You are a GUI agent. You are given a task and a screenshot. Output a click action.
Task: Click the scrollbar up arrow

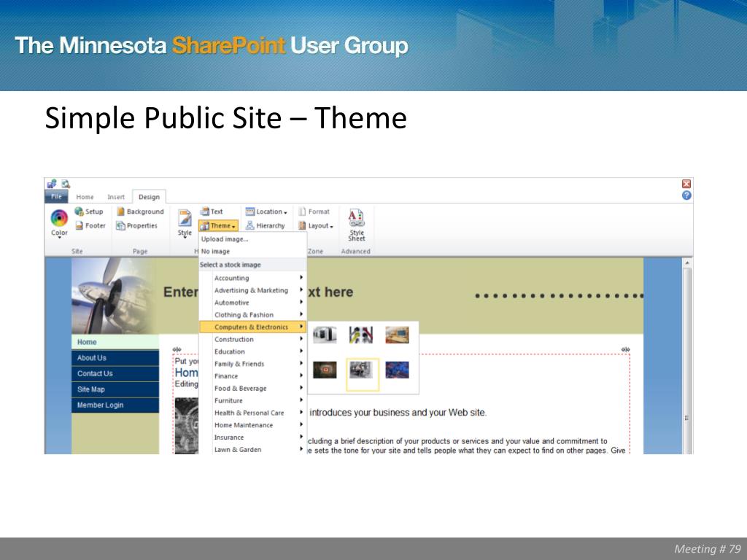coord(687,262)
